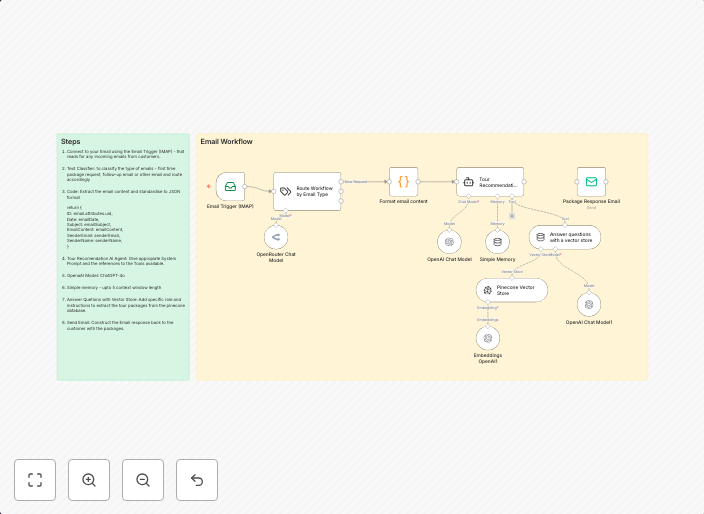Select Answer questions with a vector store node
Image resolution: width=704 pixels, height=514 pixels.
click(565, 237)
